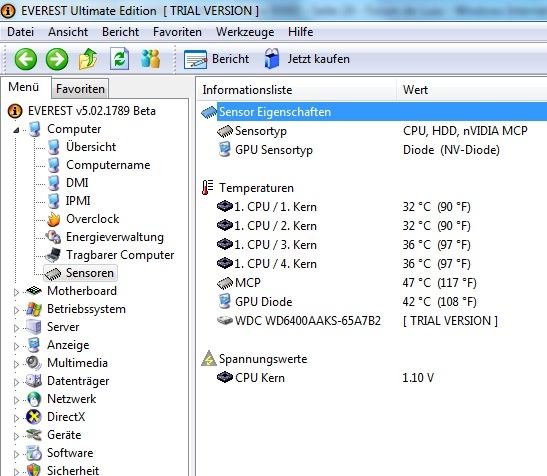This screenshot has height=476, width=547.
Task: Expand the Software tree node
Action: (x=16, y=454)
